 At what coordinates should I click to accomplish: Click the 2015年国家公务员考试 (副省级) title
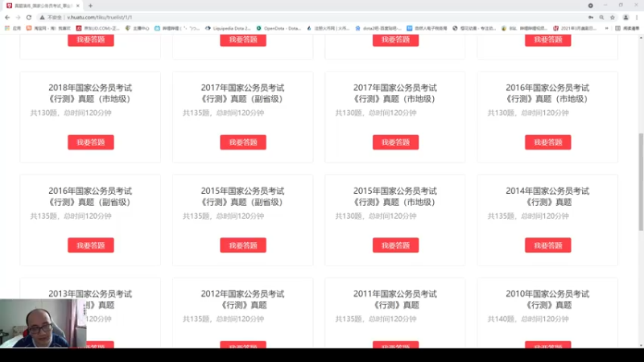pyautogui.click(x=243, y=196)
